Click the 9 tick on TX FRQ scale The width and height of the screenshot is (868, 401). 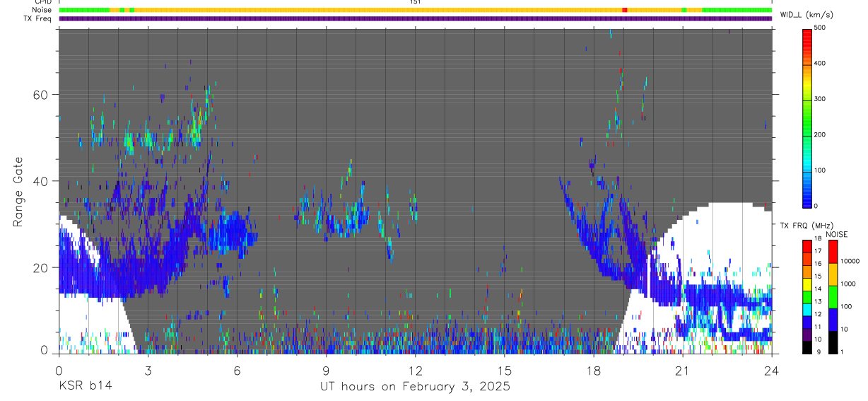tap(818, 351)
